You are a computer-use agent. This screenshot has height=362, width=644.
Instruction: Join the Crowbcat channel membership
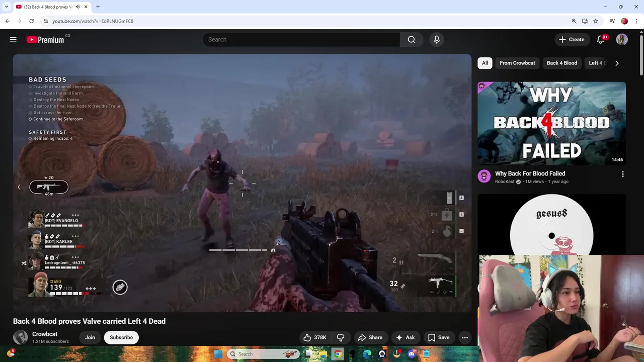90,337
